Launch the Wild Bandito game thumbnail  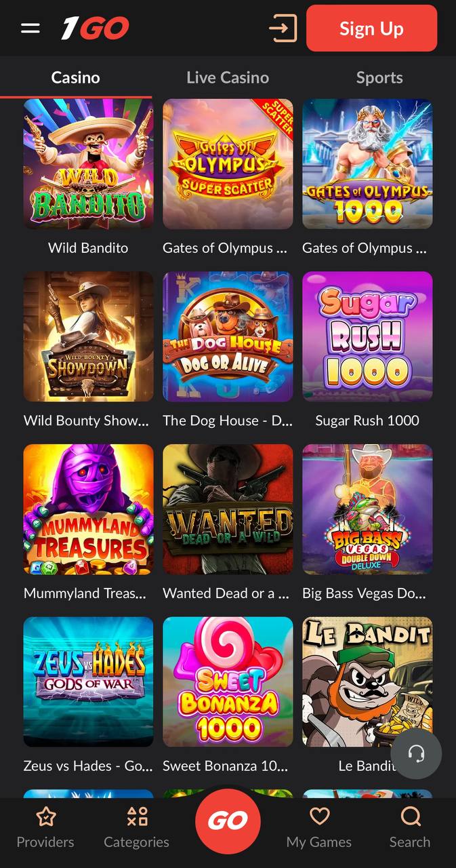(x=89, y=163)
